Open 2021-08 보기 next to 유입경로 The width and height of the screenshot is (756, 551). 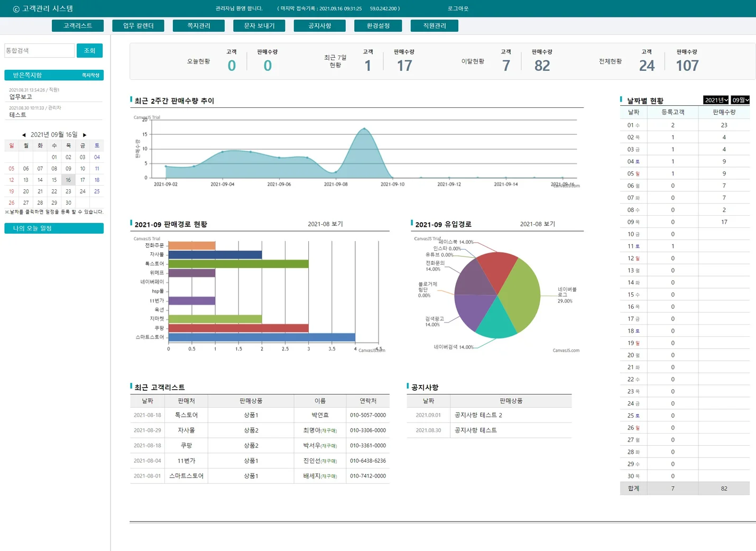(538, 224)
